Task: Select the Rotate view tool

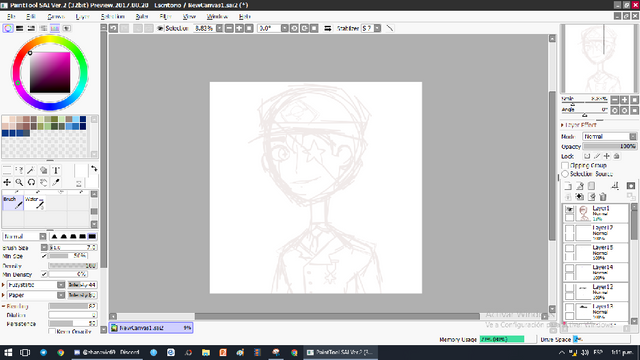Action: 31,182
